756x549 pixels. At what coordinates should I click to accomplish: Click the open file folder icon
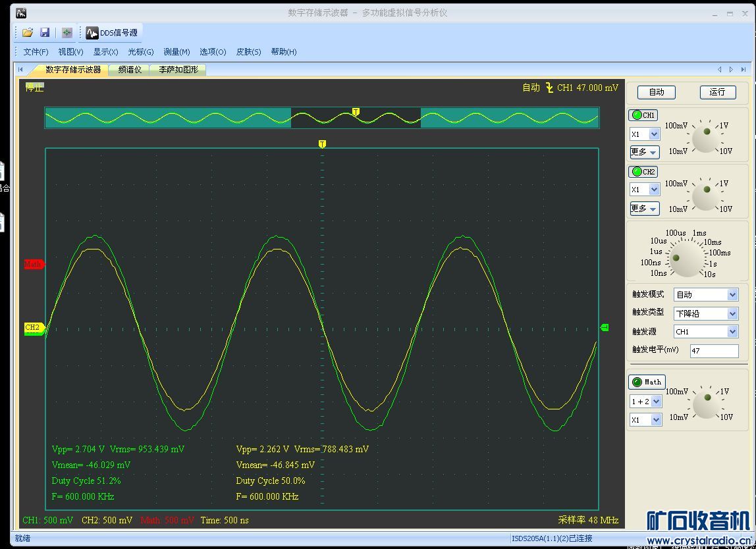click(x=28, y=32)
